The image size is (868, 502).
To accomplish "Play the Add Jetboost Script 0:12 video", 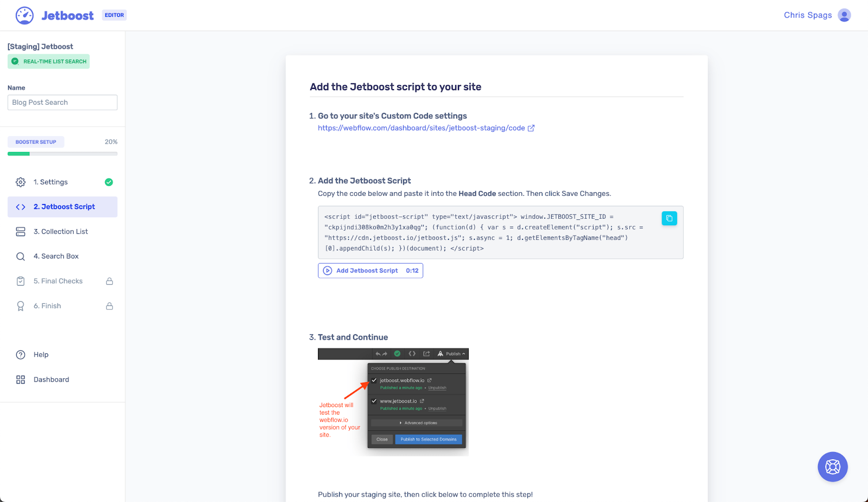I will (371, 271).
